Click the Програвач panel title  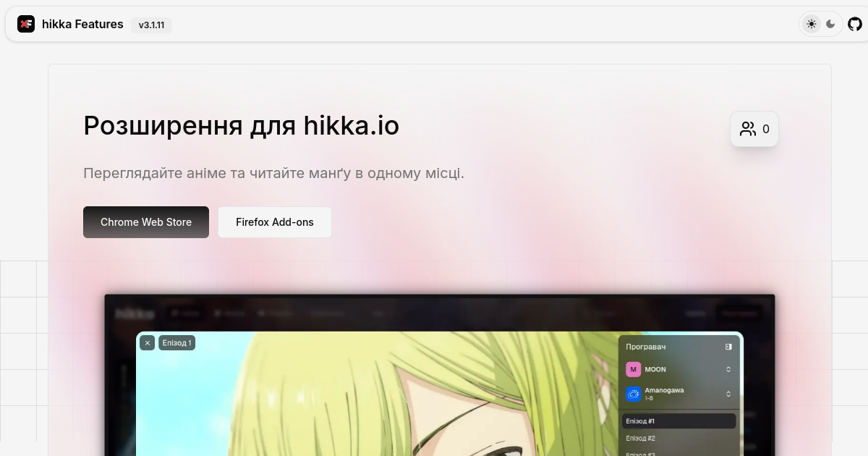click(646, 347)
